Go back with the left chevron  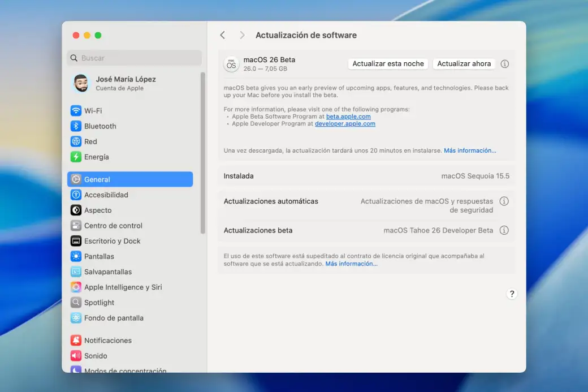point(222,35)
